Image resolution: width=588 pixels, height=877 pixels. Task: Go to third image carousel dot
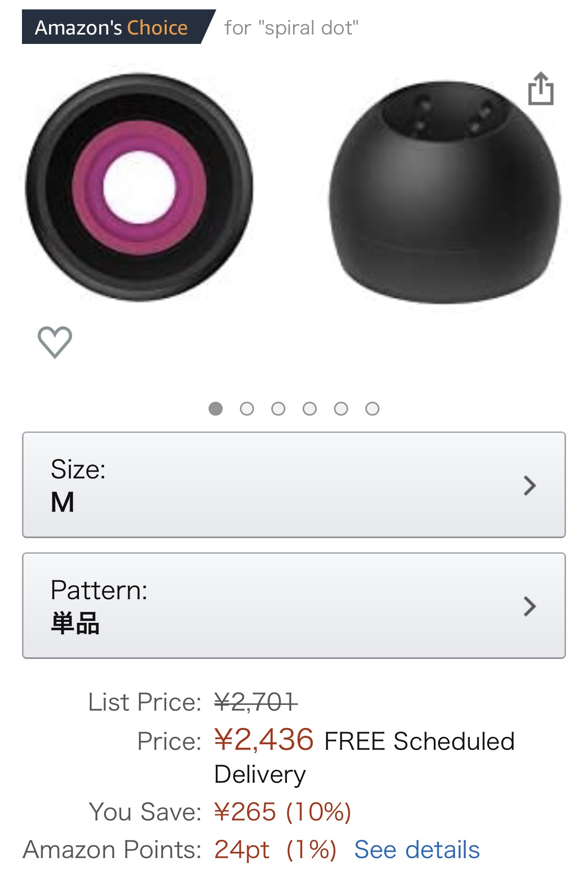coord(278,408)
